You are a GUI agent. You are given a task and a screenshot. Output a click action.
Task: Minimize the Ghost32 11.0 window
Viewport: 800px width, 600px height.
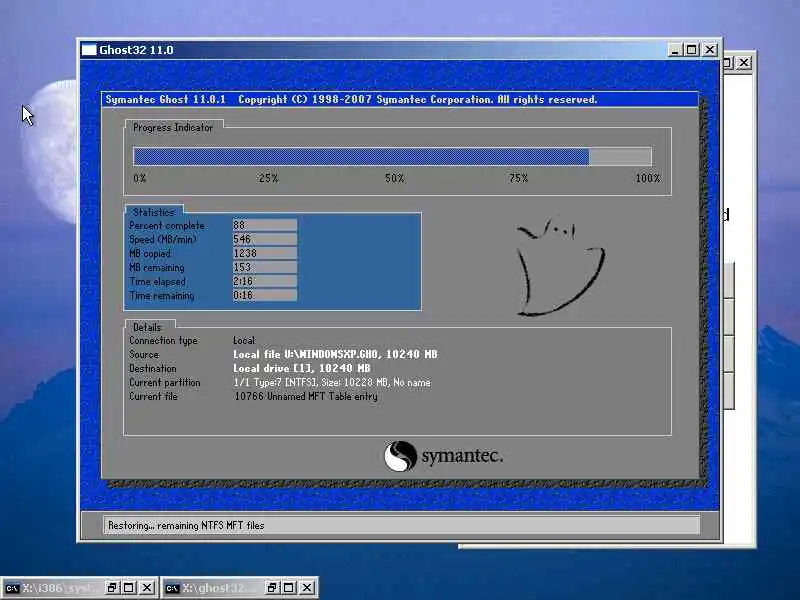675,50
